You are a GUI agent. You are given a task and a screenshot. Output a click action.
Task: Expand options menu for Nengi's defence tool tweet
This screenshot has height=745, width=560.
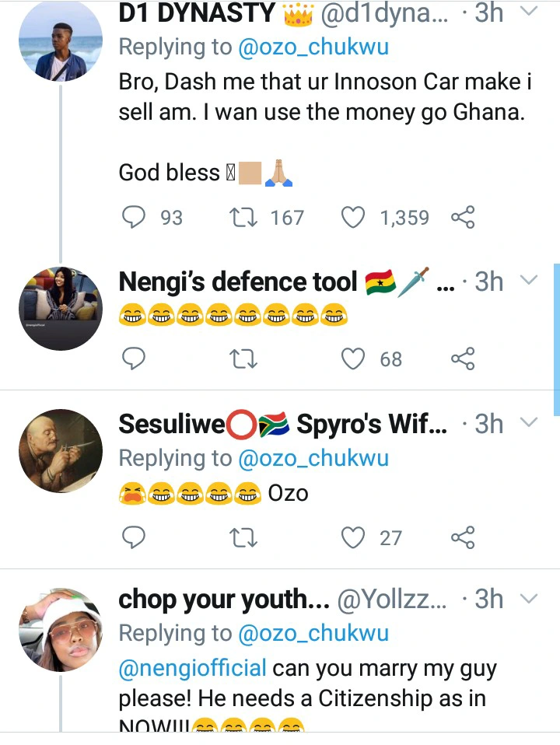click(529, 281)
